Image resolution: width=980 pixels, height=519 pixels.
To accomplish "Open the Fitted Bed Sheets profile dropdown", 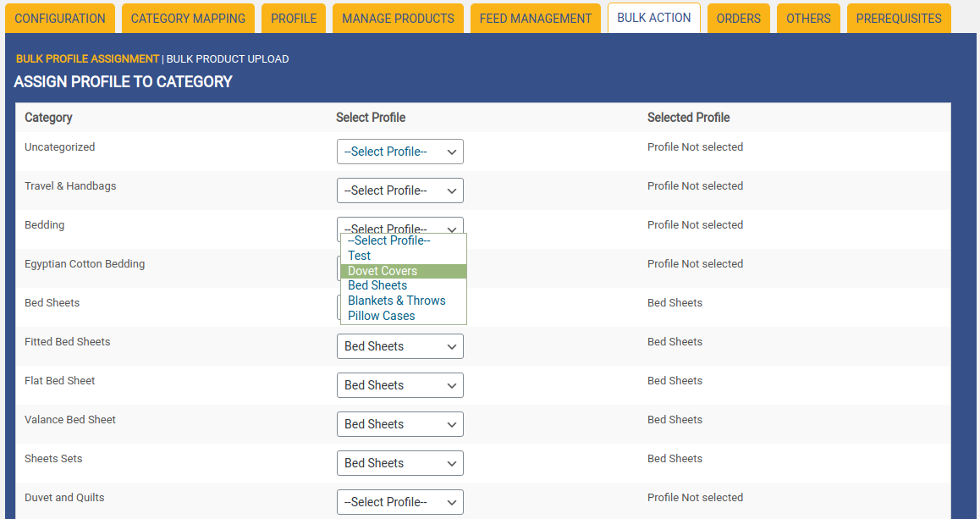I will pyautogui.click(x=399, y=346).
